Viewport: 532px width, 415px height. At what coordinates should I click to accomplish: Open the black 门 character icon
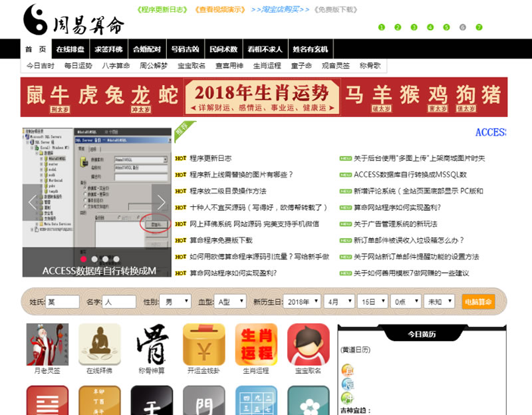(203, 401)
